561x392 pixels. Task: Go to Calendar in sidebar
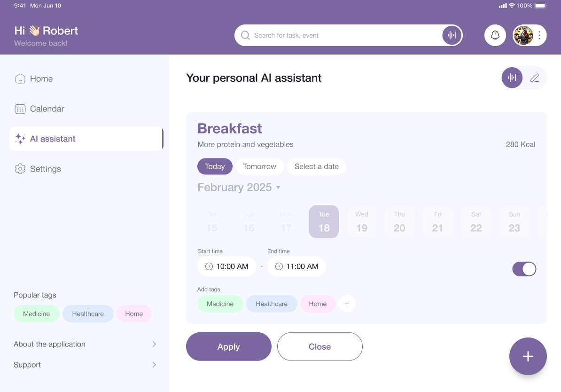[47, 109]
